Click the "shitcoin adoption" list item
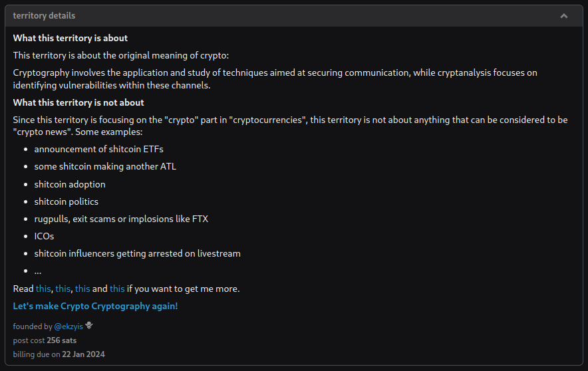Screen dimensions: 588x371 70,184
